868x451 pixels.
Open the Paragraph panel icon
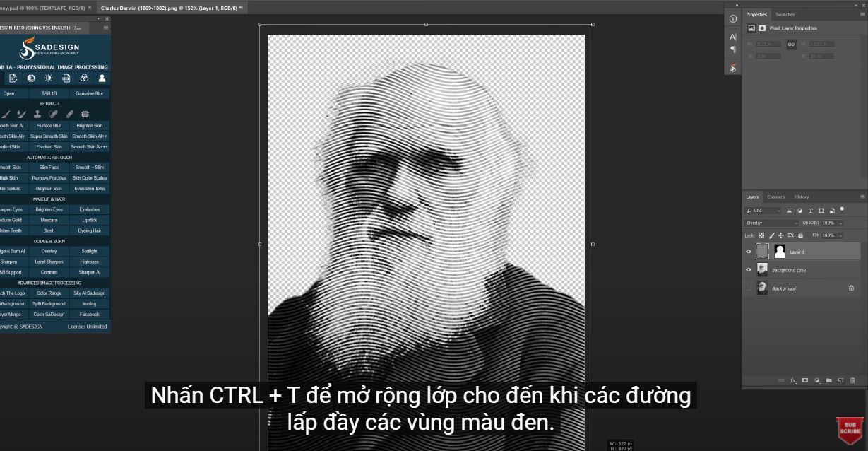pyautogui.click(x=732, y=49)
